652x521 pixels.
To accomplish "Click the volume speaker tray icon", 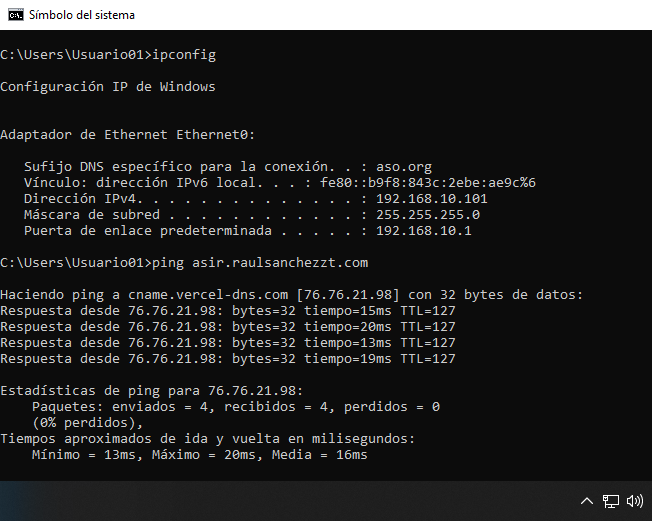I will click(x=635, y=500).
